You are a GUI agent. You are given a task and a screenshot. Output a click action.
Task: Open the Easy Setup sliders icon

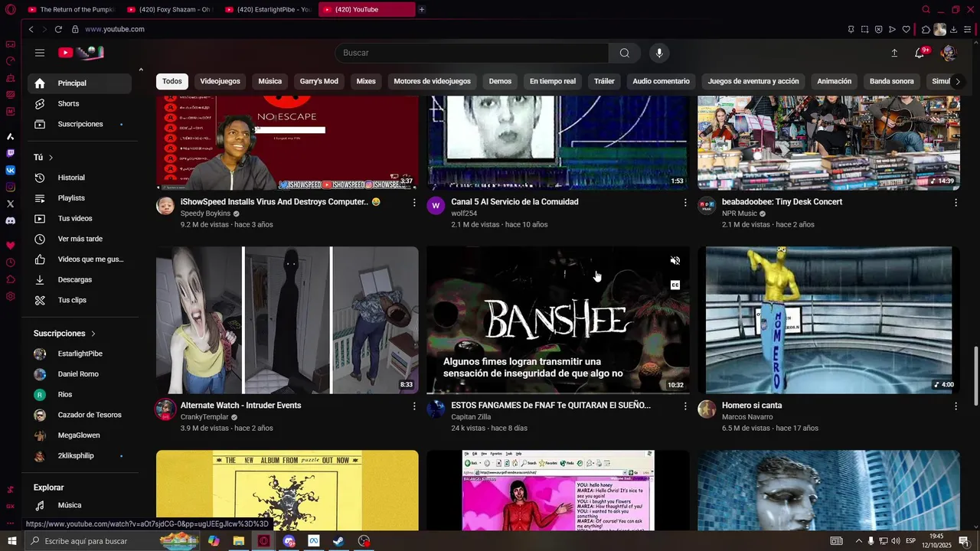968,29
